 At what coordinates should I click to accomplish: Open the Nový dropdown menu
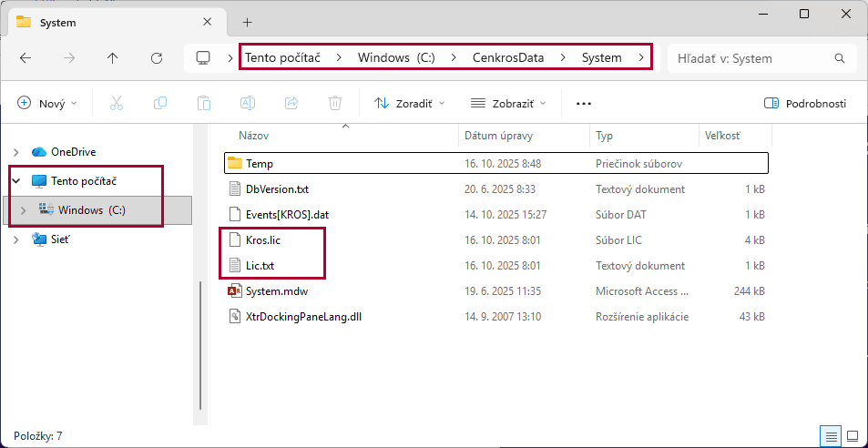tap(47, 103)
